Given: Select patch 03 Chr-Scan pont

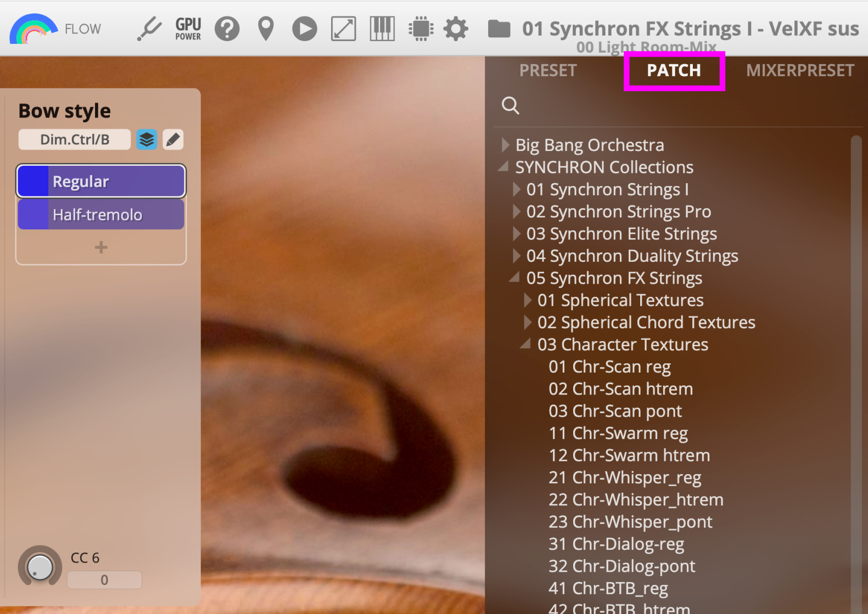Looking at the screenshot, I should [615, 411].
